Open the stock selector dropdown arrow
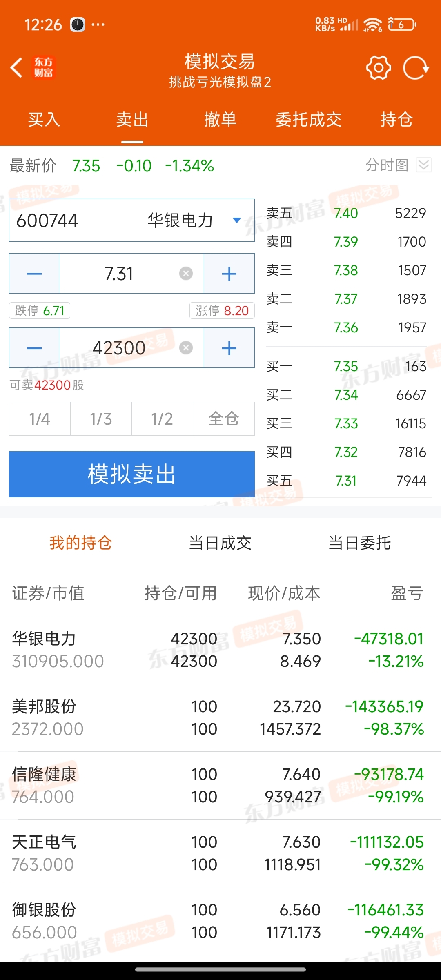The image size is (441, 980). (x=236, y=220)
